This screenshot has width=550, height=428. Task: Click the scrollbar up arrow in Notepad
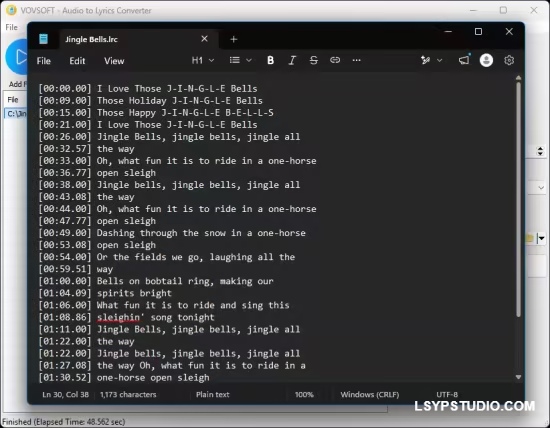[x=518, y=78]
